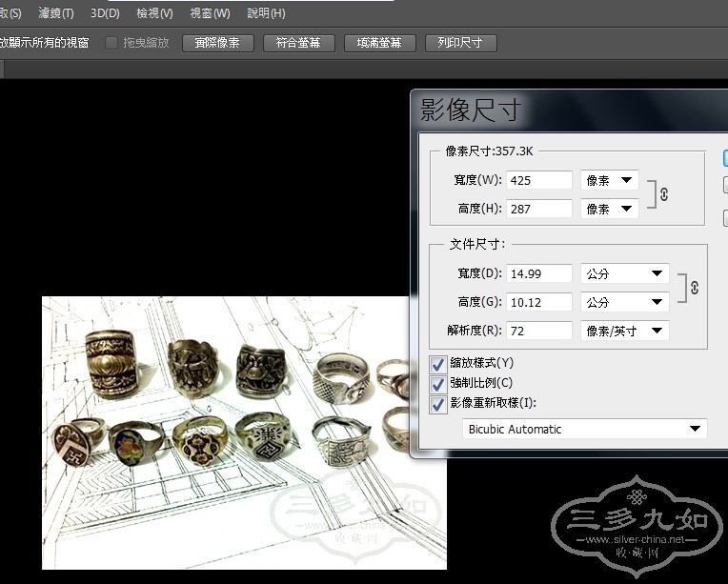The width and height of the screenshot is (728, 584).
Task: Click the 符合螢幕 (Fit Screen) button
Action: (x=298, y=43)
